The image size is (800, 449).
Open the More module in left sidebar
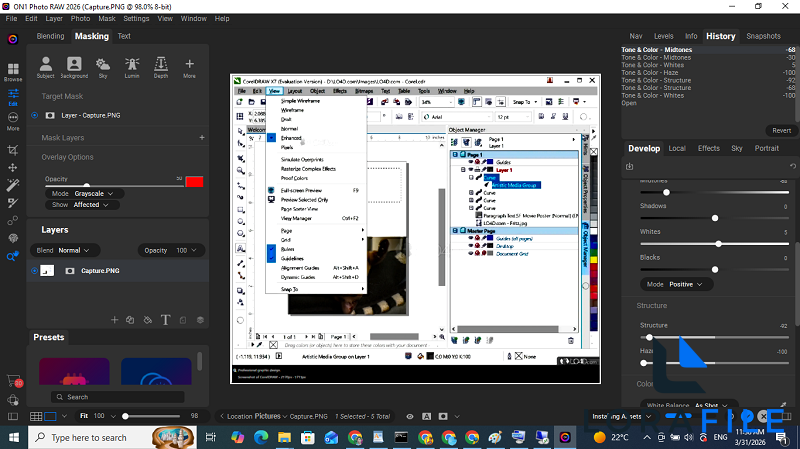pos(13,121)
